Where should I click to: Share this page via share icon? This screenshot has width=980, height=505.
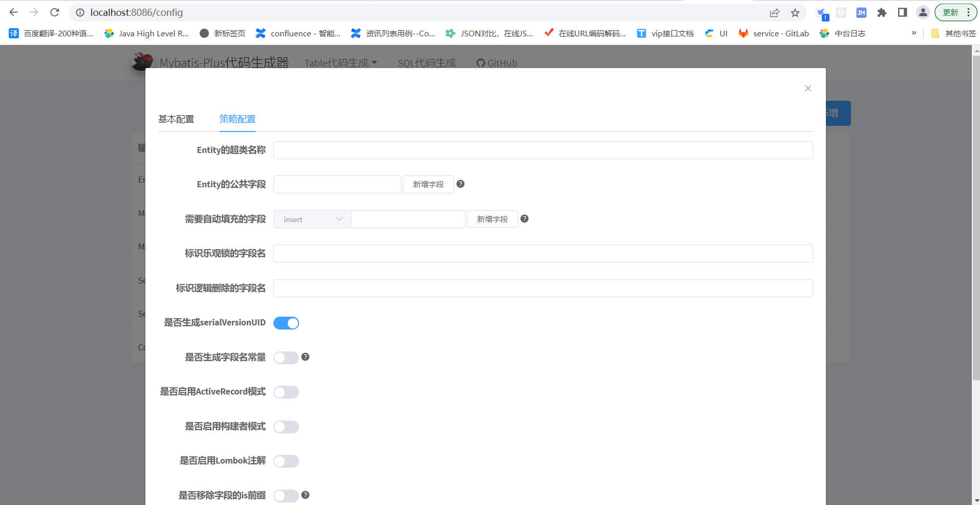click(x=774, y=13)
